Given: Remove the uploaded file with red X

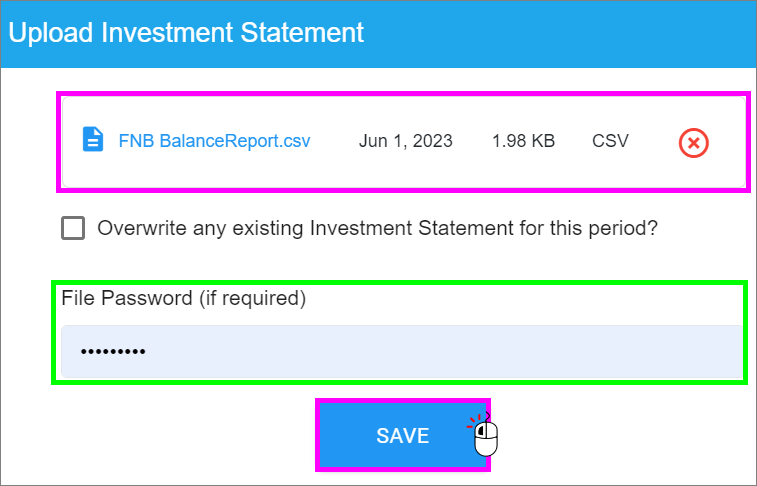Looking at the screenshot, I should pos(693,143).
